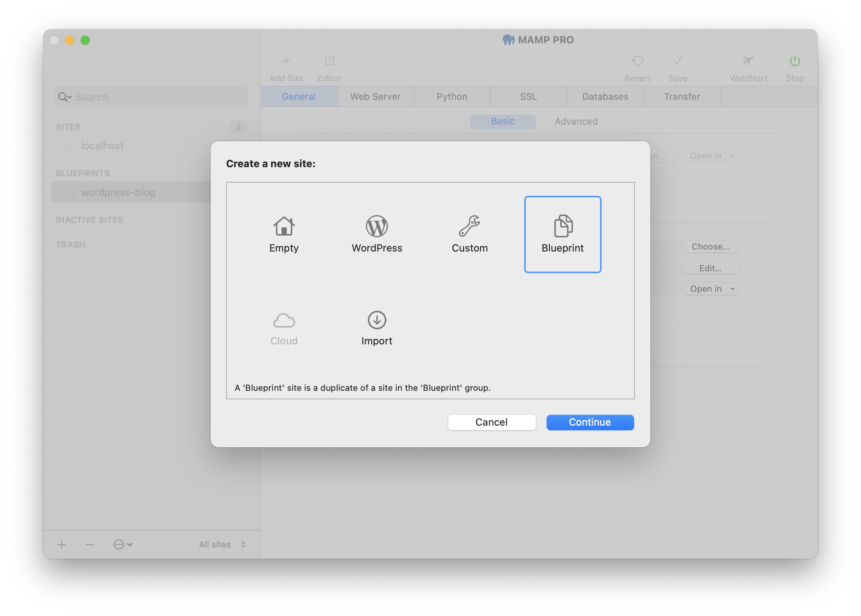
Task: Click the Blueprint description text
Action: tap(362, 388)
